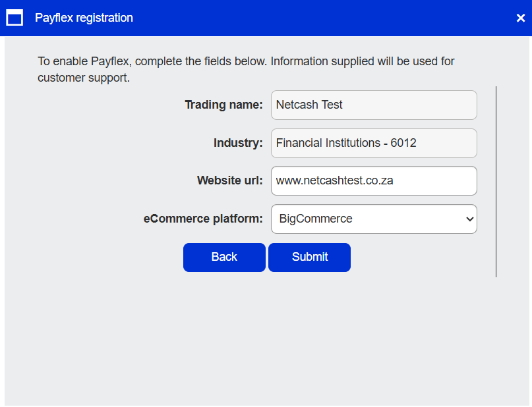Image resolution: width=532 pixels, height=407 pixels.
Task: Click the word "Test" in Trading name field
Action: (332, 105)
